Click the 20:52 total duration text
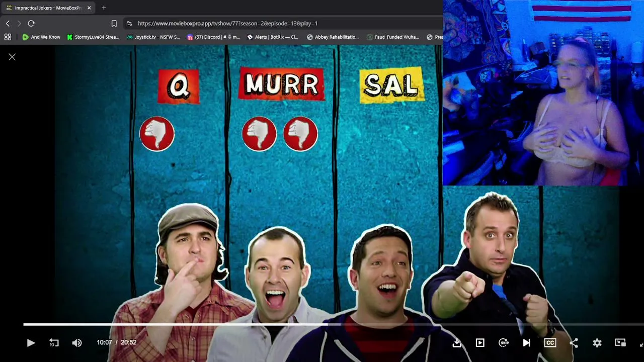Viewport: 644px width, 362px height. point(128,342)
